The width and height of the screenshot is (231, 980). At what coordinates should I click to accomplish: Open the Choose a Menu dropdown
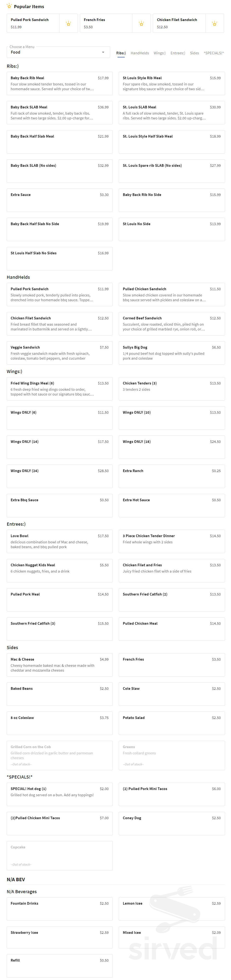pos(57,52)
